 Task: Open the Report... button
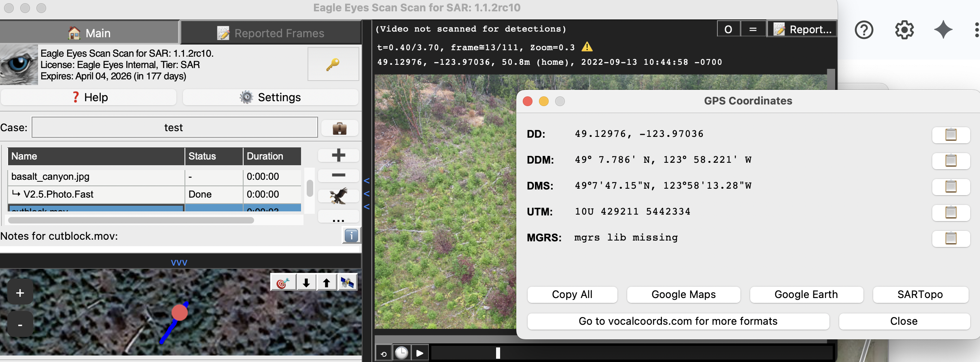pos(802,29)
